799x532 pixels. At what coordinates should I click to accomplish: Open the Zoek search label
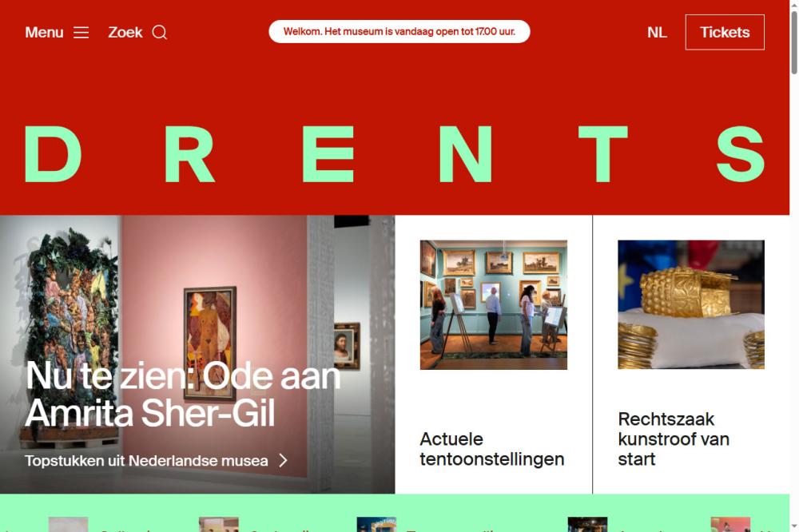pyautogui.click(x=125, y=33)
